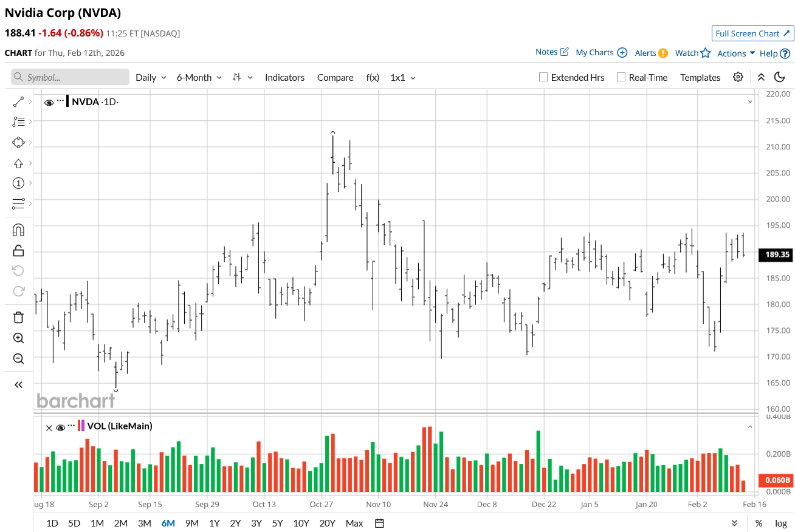The height and width of the screenshot is (532, 795).
Task: Open more options for VOL indicator
Action: 72,426
